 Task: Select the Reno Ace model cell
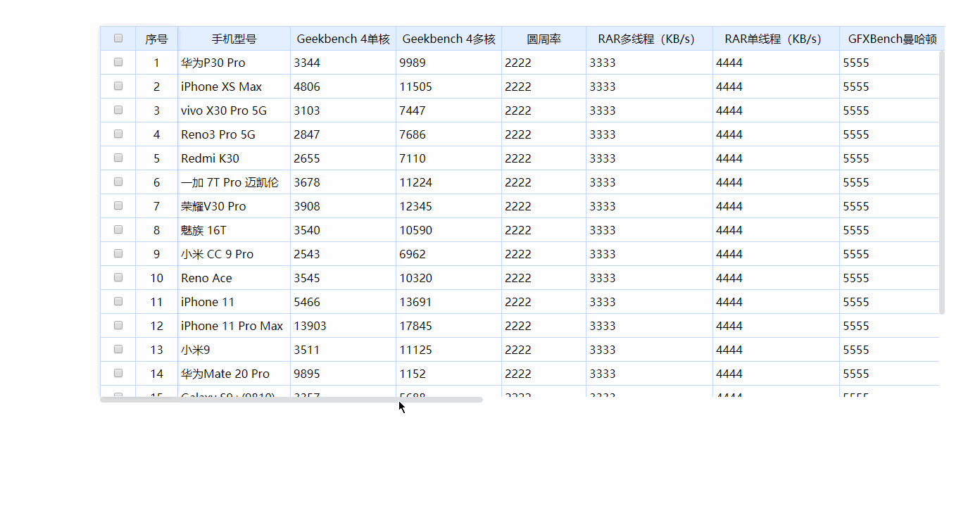click(x=234, y=278)
